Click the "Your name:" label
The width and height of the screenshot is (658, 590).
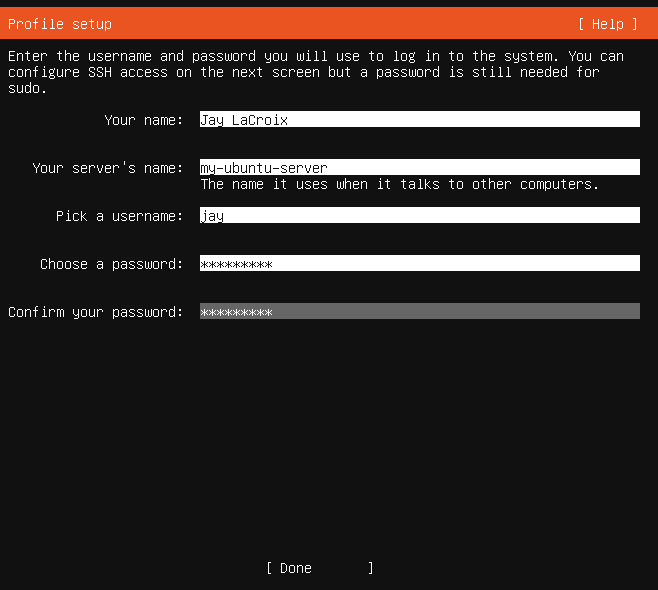click(144, 120)
